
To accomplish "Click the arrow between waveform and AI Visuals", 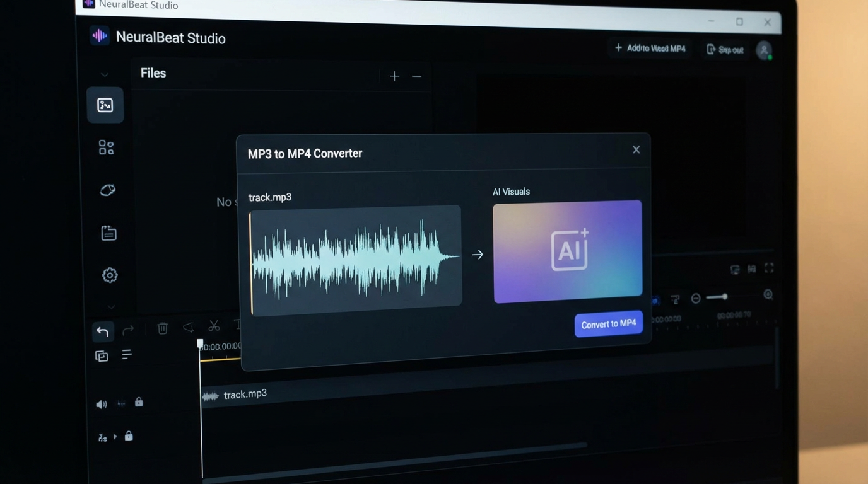I will pyautogui.click(x=478, y=255).
